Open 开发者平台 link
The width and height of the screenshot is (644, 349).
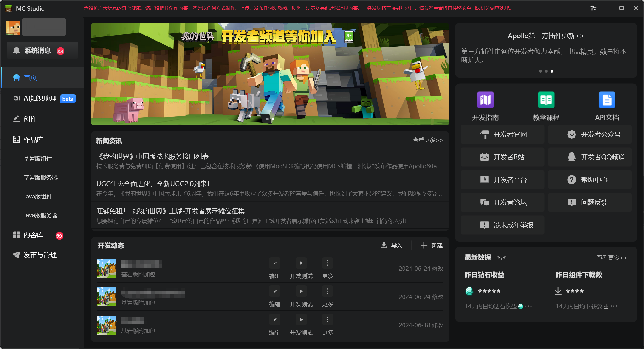(502, 180)
